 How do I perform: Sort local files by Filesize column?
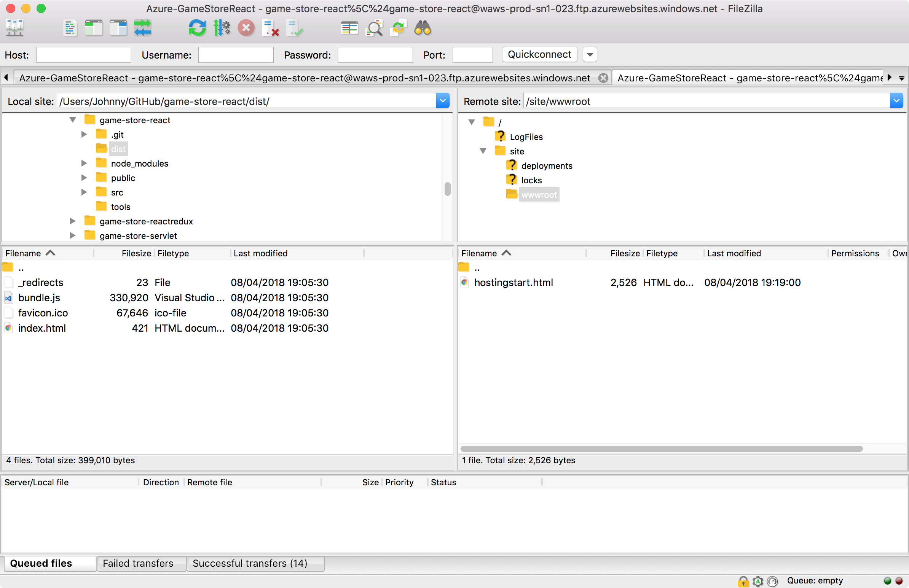(136, 253)
